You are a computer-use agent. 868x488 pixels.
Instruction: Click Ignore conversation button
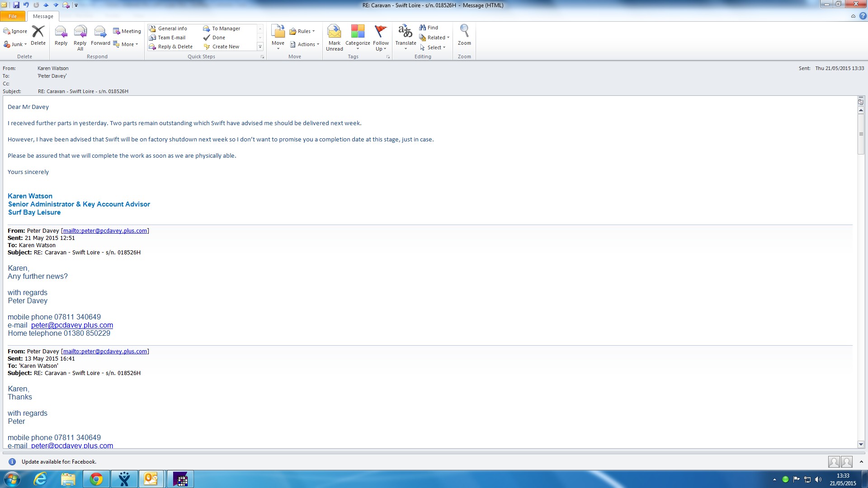15,31
